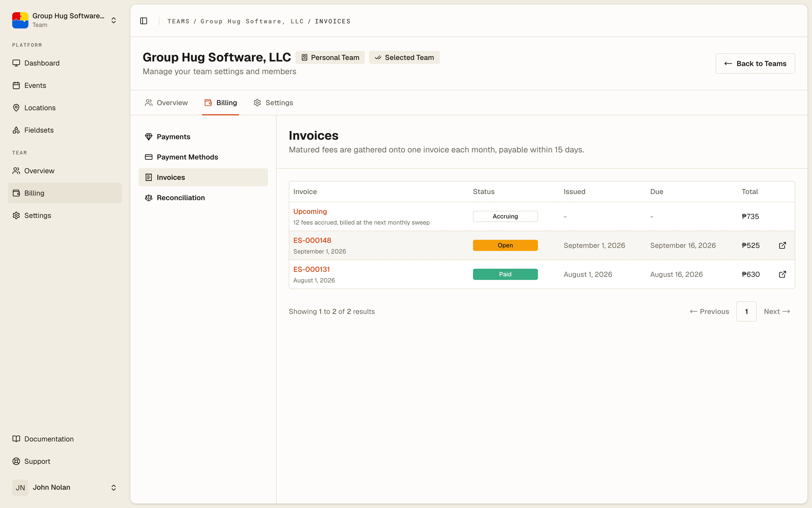Select page 1 in pagination
Screen dimensions: 812x508
746,311
